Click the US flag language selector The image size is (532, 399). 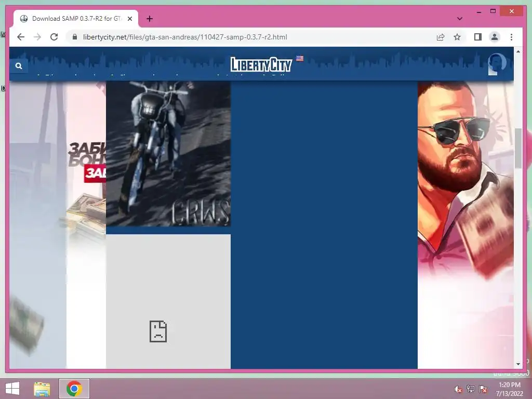(x=300, y=58)
